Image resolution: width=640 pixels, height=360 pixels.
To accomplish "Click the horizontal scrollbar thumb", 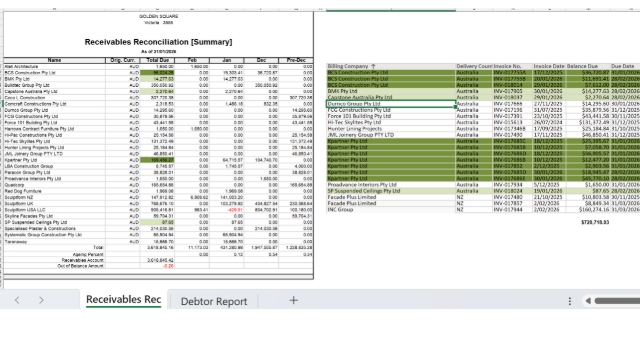I will [x=617, y=301].
